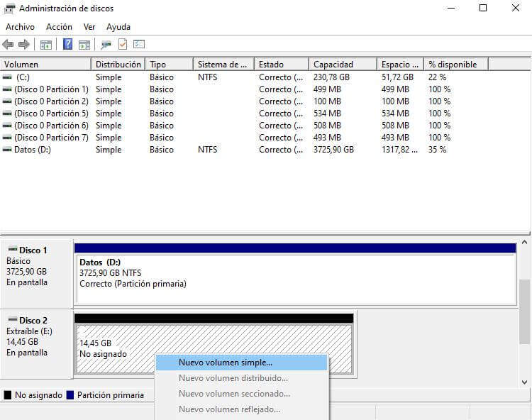This screenshot has width=532, height=420.
Task: Click the No asignado legend label
Action: pos(39,395)
